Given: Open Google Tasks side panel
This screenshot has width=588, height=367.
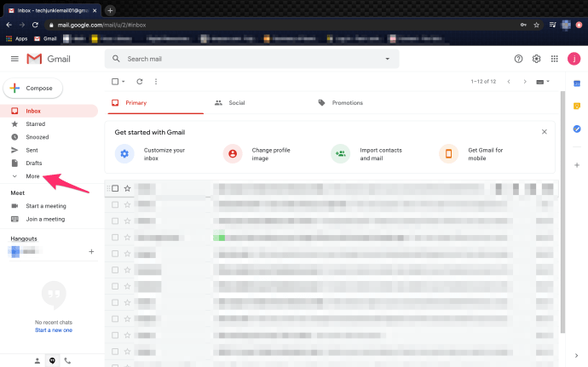Looking at the screenshot, I should pyautogui.click(x=577, y=129).
